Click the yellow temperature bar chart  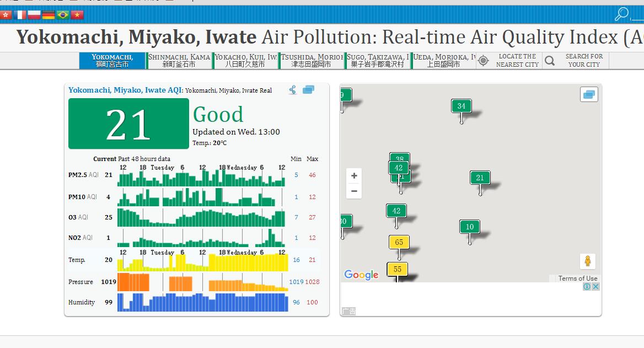point(203,263)
